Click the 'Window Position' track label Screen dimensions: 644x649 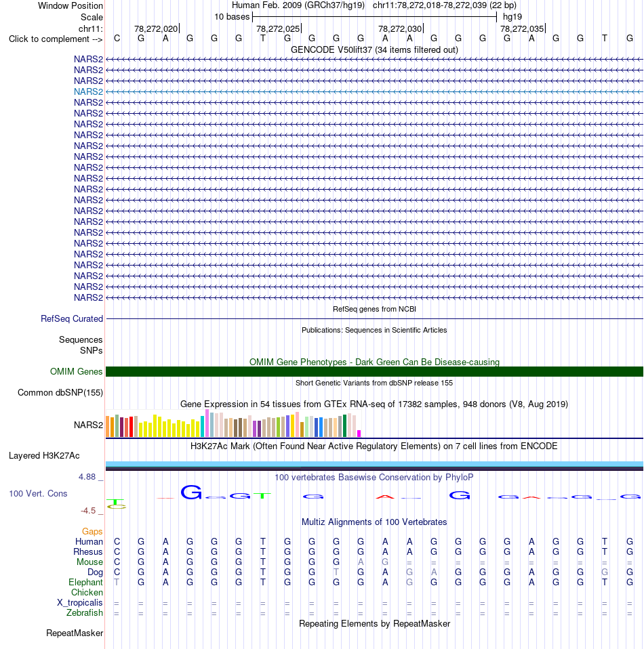coord(71,6)
